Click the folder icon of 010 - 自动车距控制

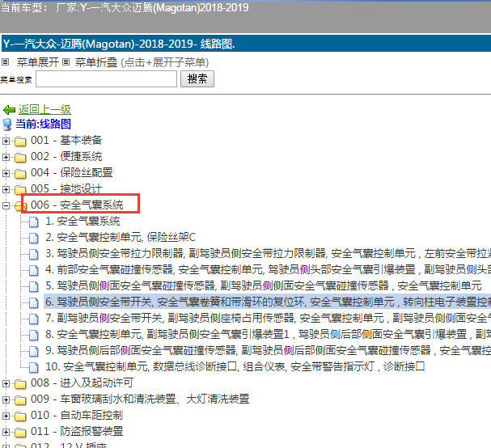coord(20,416)
